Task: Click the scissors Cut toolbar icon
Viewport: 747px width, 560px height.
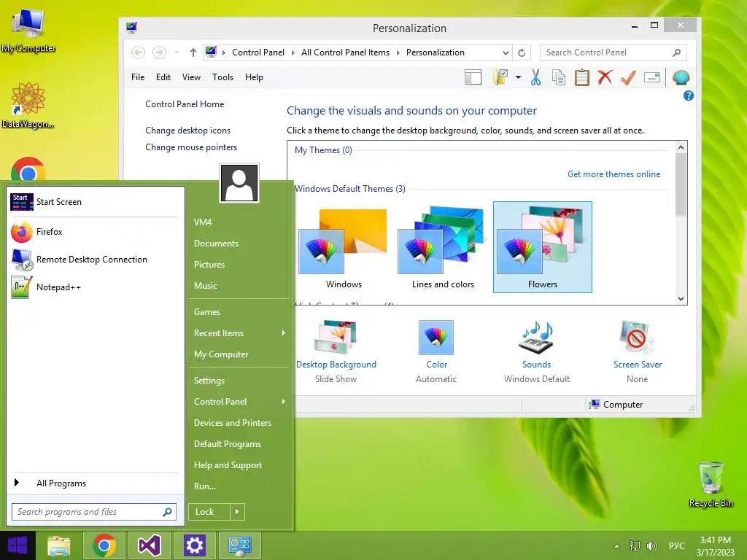Action: (535, 77)
